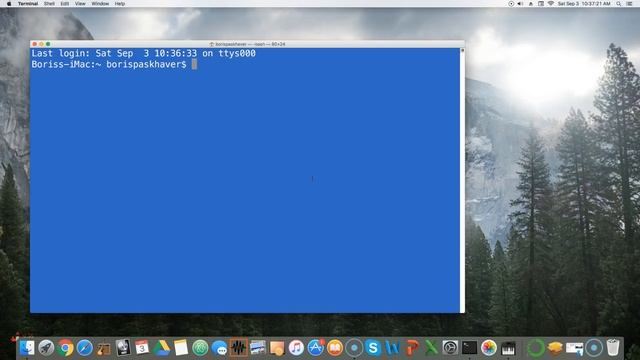
Task: Minimize Terminal window with yellow button
Action: point(41,44)
